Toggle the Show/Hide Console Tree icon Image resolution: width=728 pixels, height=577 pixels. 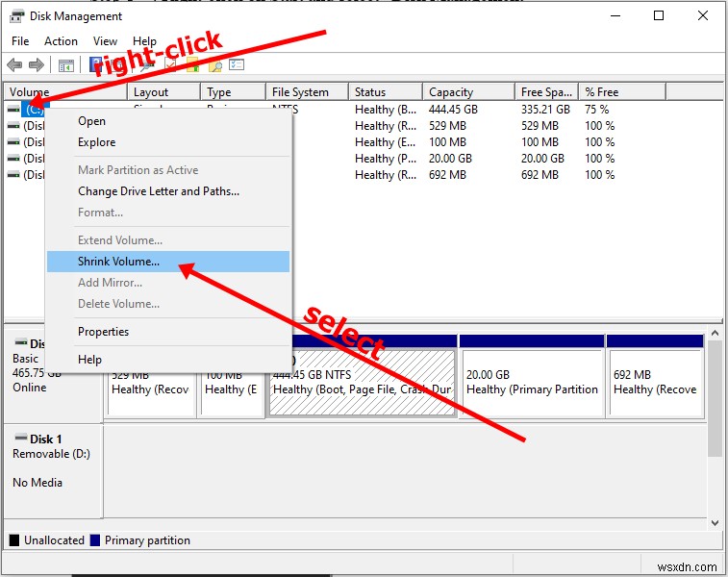pos(66,65)
